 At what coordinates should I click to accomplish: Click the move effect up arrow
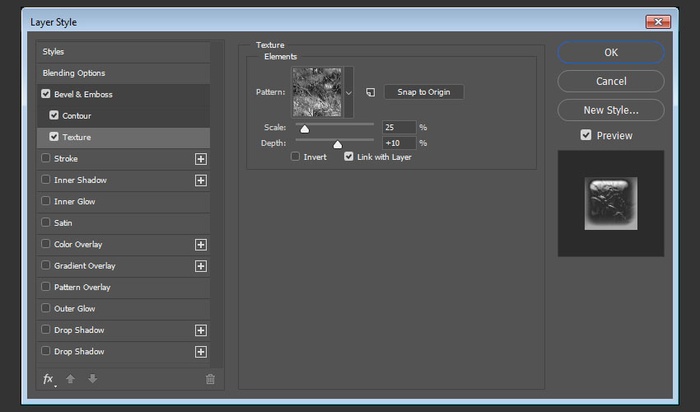pos(71,379)
